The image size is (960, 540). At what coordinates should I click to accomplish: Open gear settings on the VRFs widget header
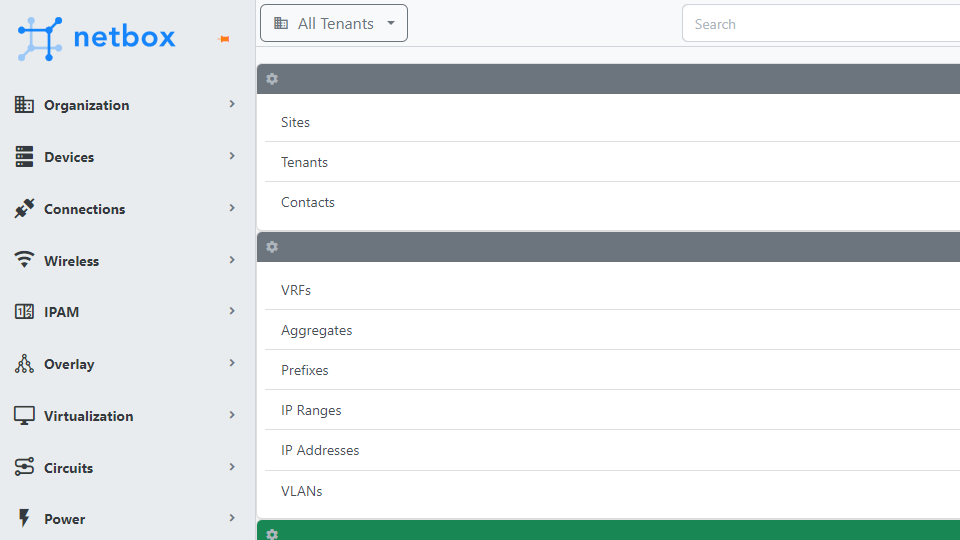click(x=272, y=247)
